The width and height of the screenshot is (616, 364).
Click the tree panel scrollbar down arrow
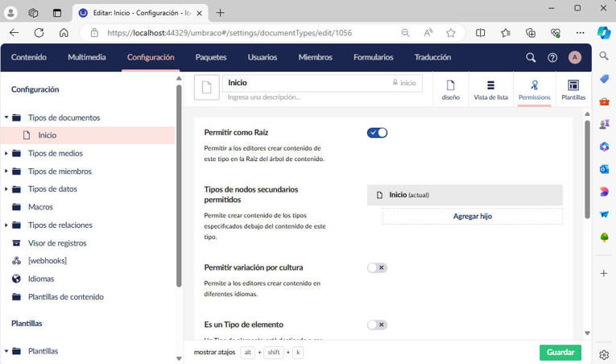point(179,358)
